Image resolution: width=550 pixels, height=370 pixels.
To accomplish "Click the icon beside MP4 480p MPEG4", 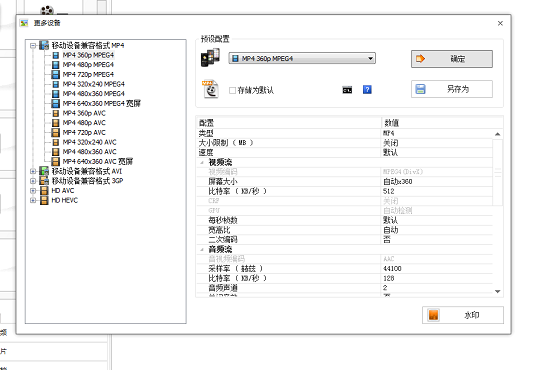I will pos(55,65).
